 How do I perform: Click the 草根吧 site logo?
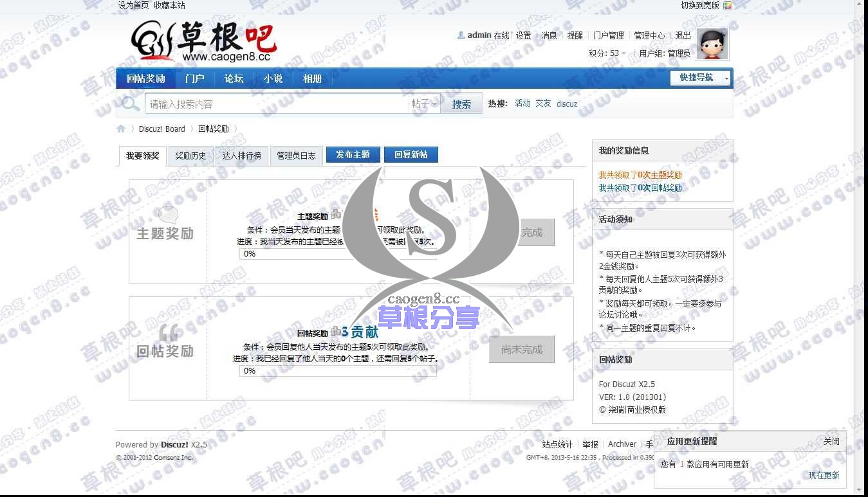[x=204, y=42]
